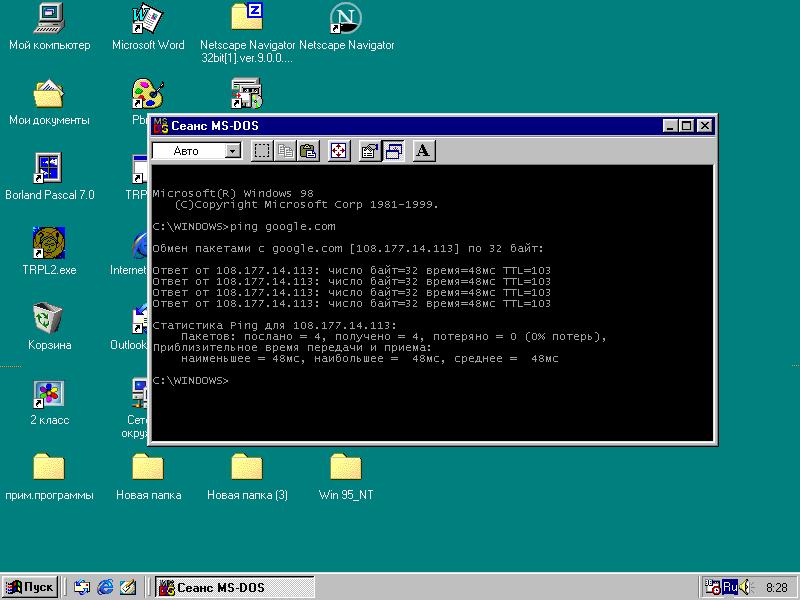Open the folder Новая папка (3)

[246, 468]
